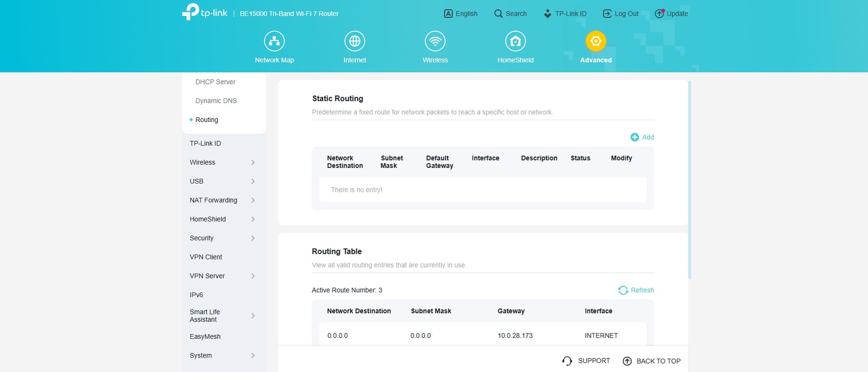
Task: Expand the Security sidebar section
Action: tap(222, 238)
